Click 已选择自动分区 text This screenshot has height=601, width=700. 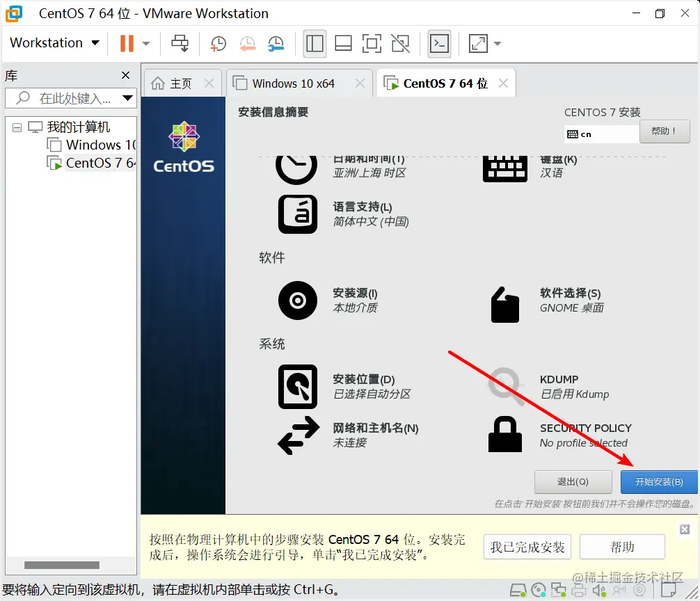click(372, 394)
